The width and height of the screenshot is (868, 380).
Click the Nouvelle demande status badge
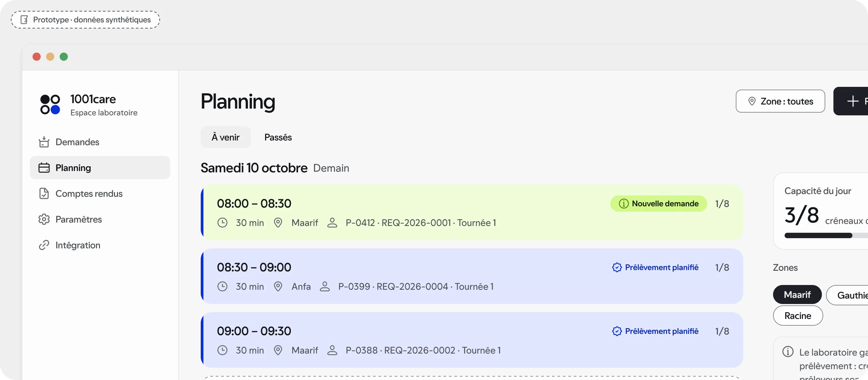pyautogui.click(x=658, y=204)
